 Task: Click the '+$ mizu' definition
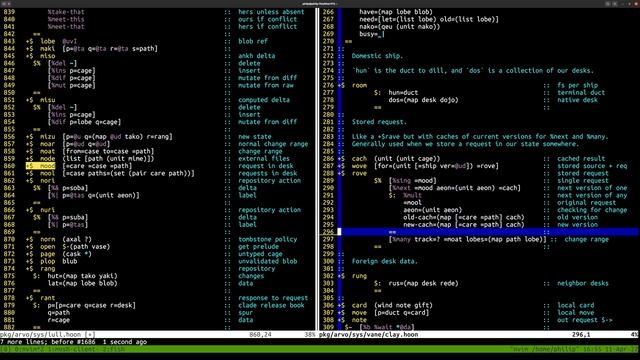pyautogui.click(x=40, y=137)
